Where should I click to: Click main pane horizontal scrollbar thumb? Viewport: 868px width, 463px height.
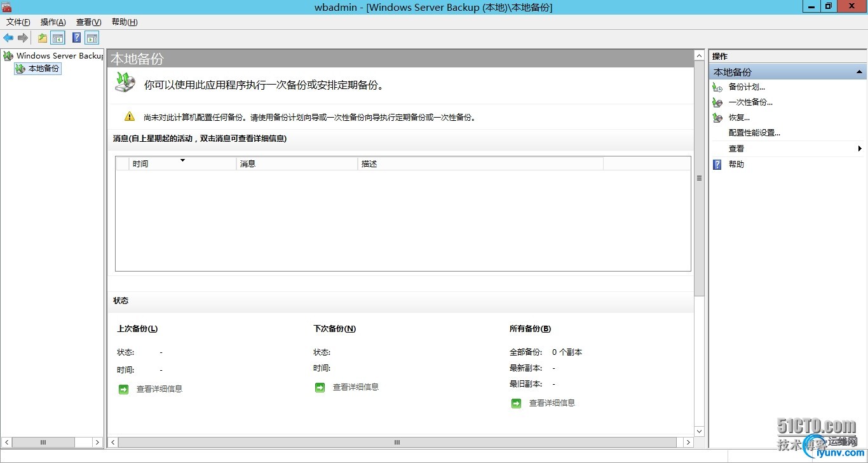point(397,442)
